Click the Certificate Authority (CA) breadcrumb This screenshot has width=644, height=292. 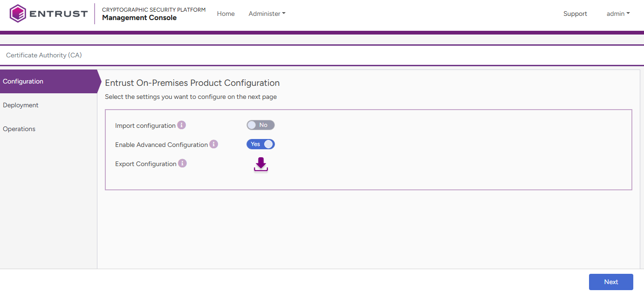[x=44, y=55]
